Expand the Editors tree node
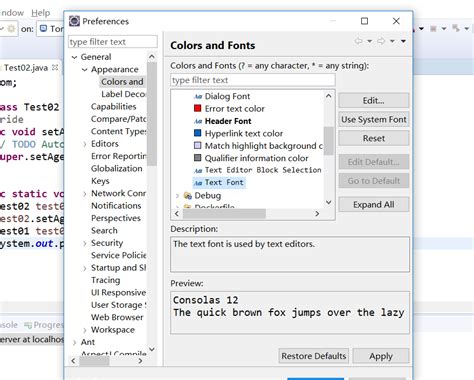 click(x=85, y=144)
